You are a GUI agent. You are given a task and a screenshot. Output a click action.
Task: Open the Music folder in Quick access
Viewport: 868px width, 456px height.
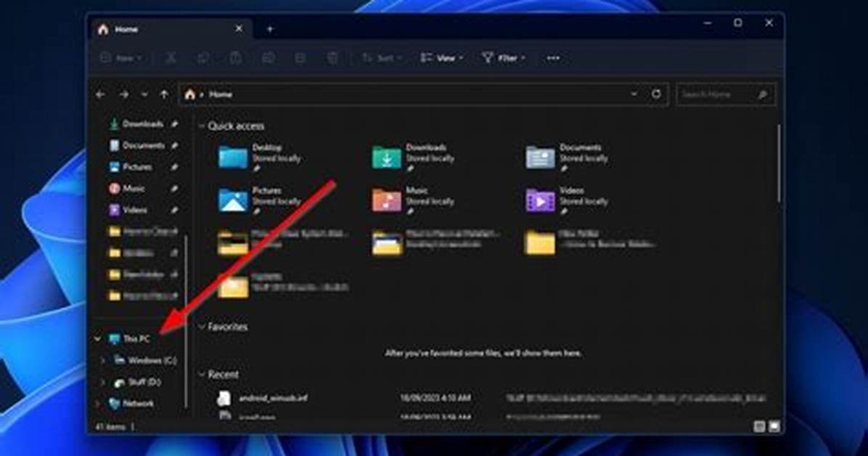click(x=414, y=200)
